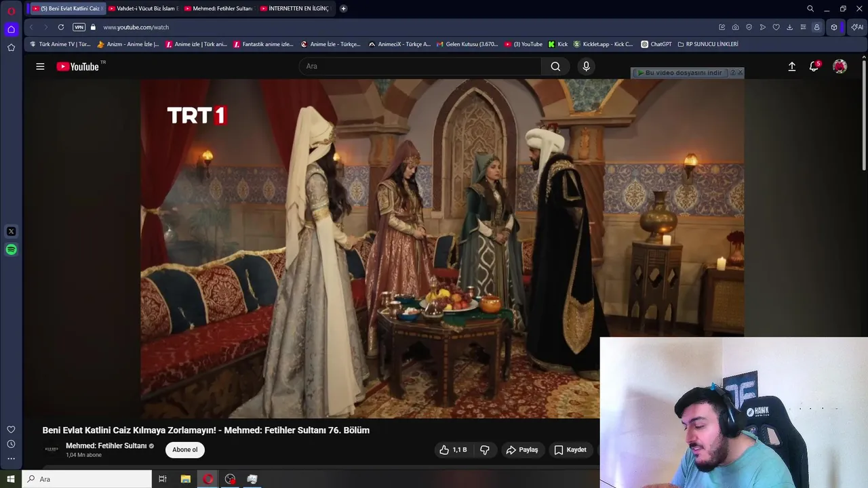Open Opera sidebar three-dot options
The width and height of the screenshot is (868, 488).
tap(11, 459)
